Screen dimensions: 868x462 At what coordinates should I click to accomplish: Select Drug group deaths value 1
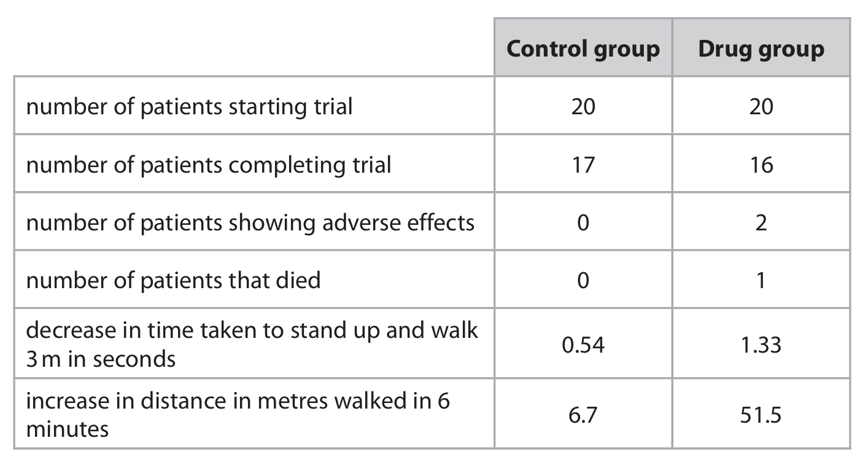[761, 280]
